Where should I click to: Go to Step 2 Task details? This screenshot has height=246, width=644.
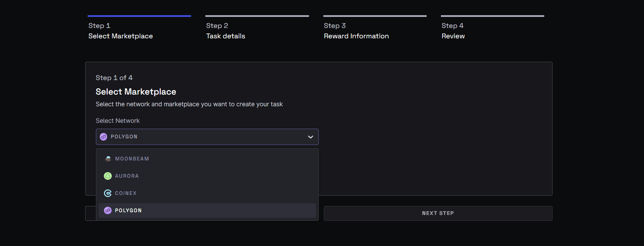click(257, 28)
